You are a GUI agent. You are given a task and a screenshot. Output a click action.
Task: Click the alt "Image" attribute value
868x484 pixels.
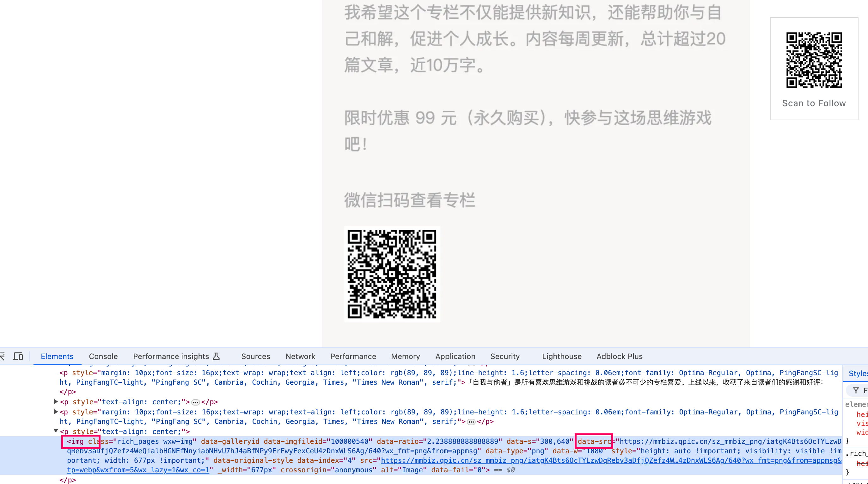tap(413, 470)
